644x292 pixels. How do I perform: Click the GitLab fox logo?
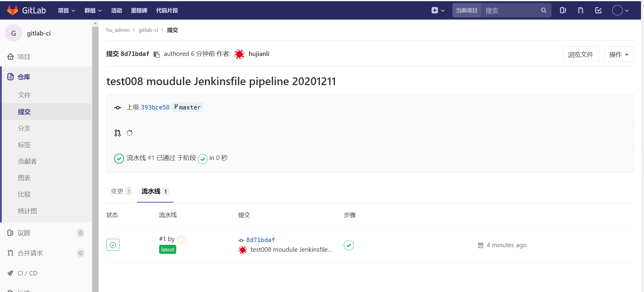point(12,10)
